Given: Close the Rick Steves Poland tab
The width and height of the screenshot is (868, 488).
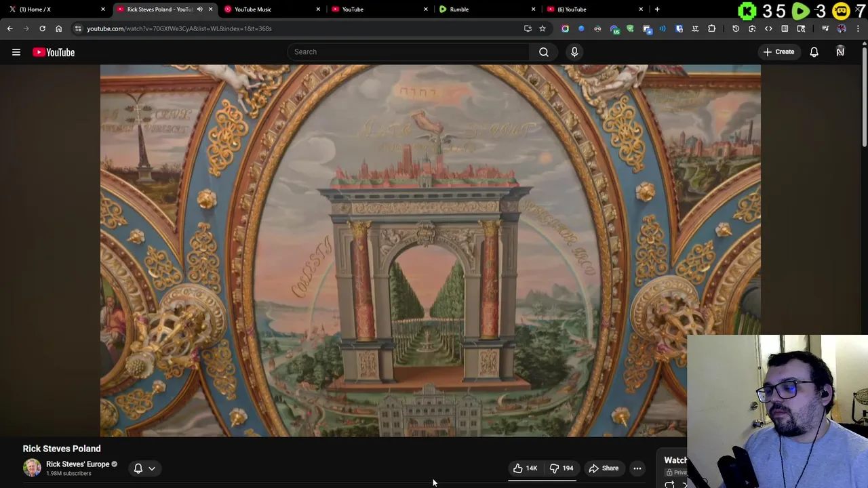Looking at the screenshot, I should coord(210,9).
